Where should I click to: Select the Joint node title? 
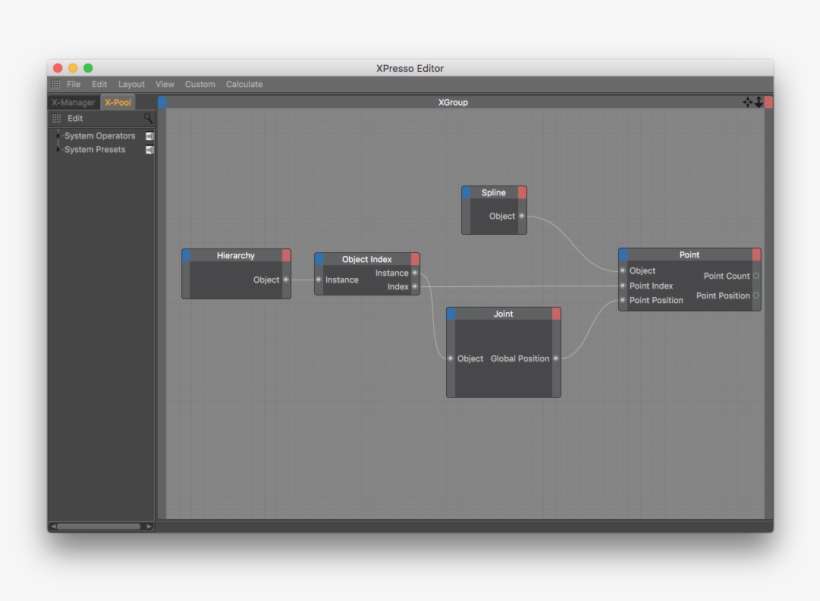(504, 314)
